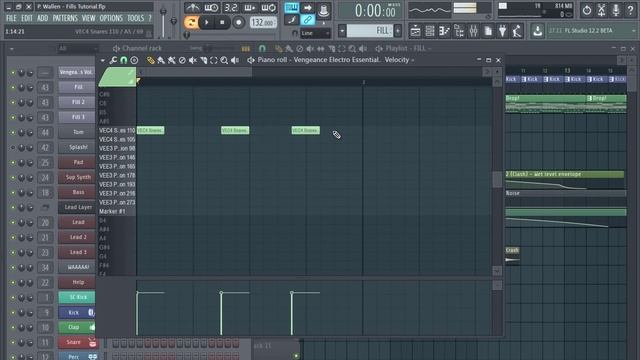Mute the Fill channel with its LED
640x360 pixels.
(x=13, y=87)
